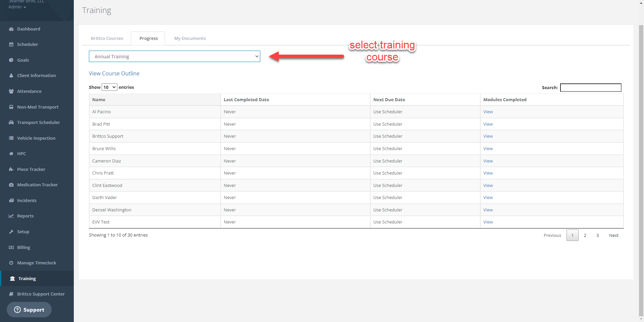Click the Vehicle Inspection list icon
Image resolution: width=644 pixels, height=322 pixels.
(11, 138)
